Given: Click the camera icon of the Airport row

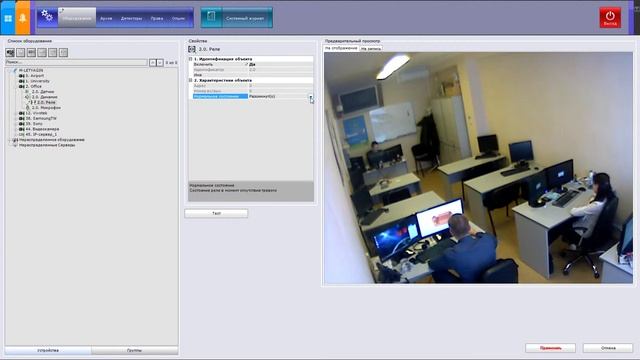Looking at the screenshot, I should click(x=22, y=76).
